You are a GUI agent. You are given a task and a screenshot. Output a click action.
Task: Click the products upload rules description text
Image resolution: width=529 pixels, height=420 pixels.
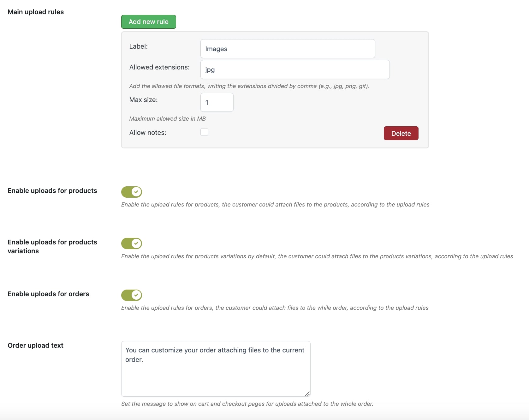click(275, 205)
